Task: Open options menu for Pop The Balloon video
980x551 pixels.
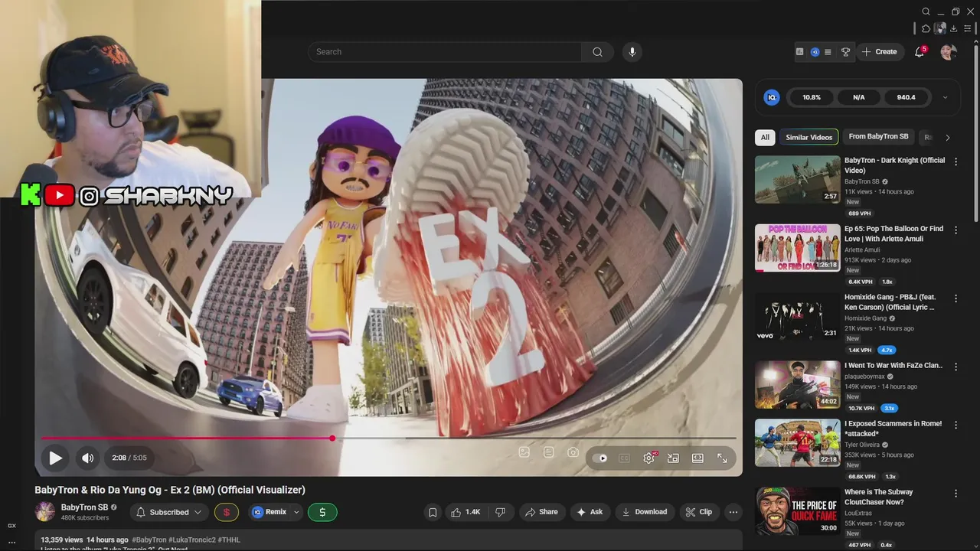Action: [x=955, y=230]
